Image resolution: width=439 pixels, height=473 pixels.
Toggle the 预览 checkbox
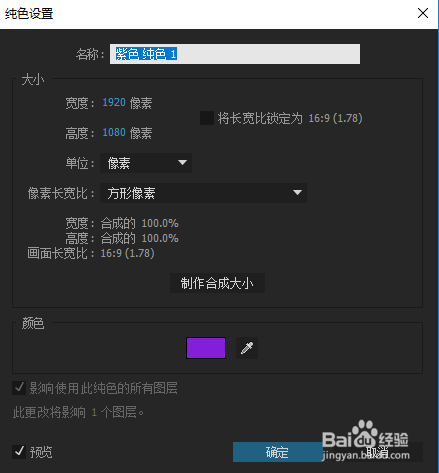coord(19,452)
